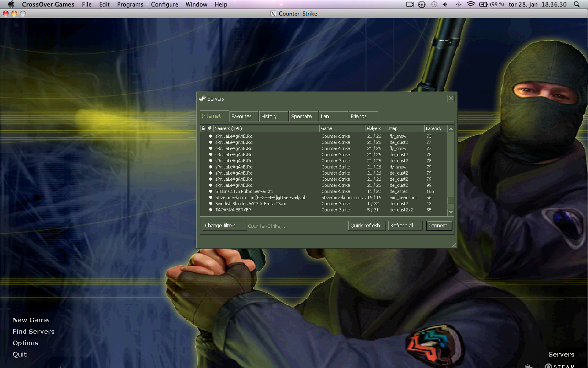Switch to the History tab

(274, 117)
